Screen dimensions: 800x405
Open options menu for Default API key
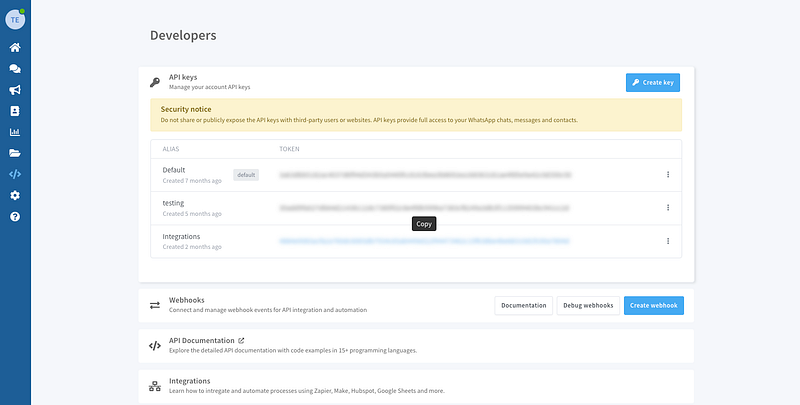point(667,174)
